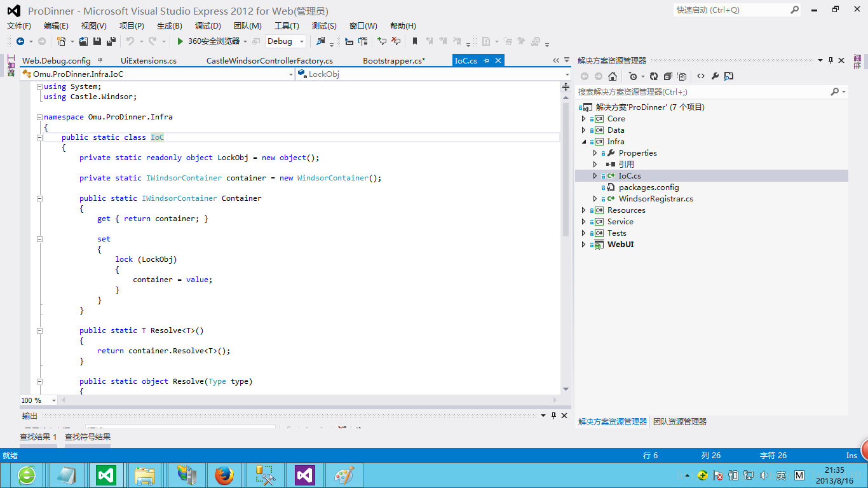The width and height of the screenshot is (868, 488).
Task: Collapse the Infra project node
Action: (x=584, y=142)
